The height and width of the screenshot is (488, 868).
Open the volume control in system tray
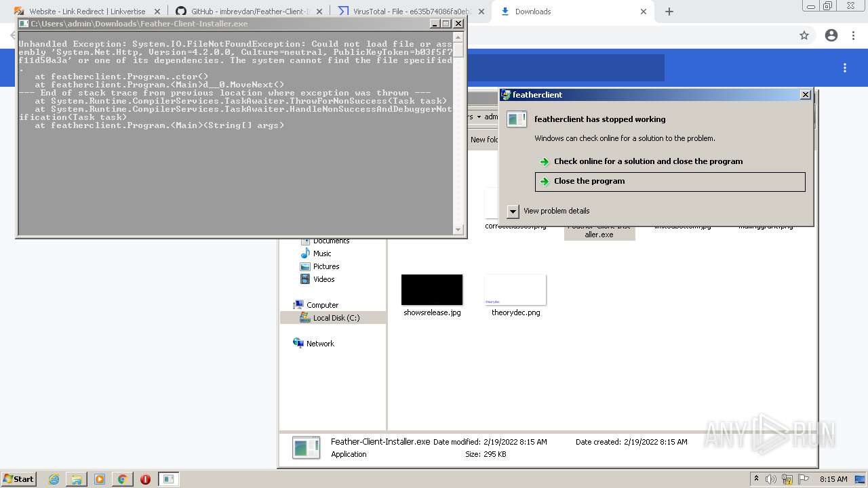coord(772,479)
